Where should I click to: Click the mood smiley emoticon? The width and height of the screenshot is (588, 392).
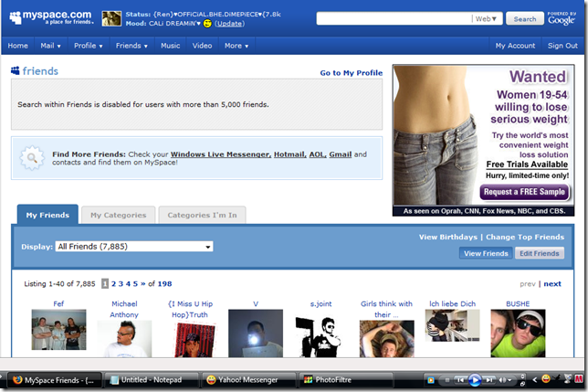[x=207, y=24]
